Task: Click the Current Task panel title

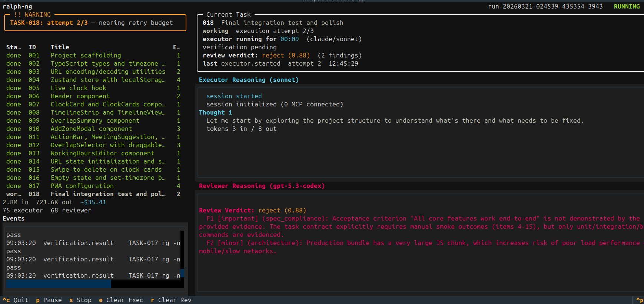Action: click(x=229, y=14)
